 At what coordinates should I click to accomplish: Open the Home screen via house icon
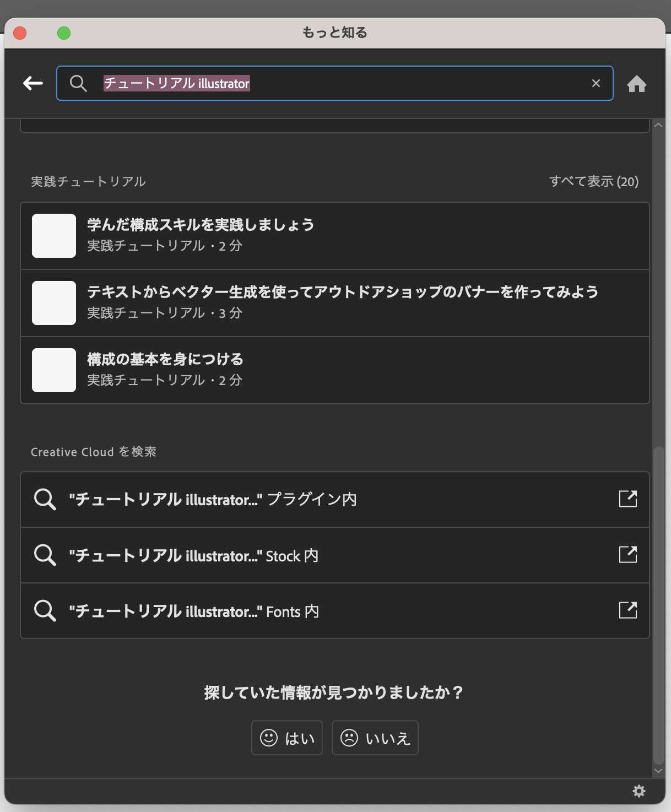[x=637, y=83]
